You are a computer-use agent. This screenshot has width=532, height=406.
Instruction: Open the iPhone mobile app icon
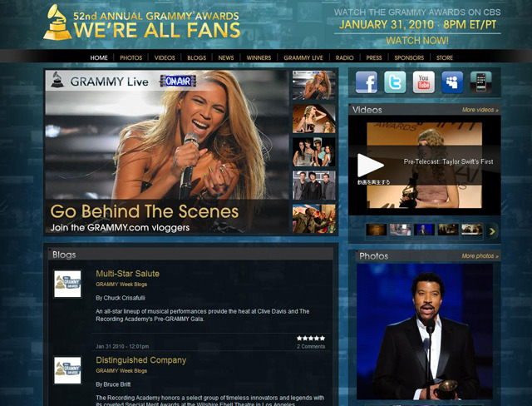(480, 82)
